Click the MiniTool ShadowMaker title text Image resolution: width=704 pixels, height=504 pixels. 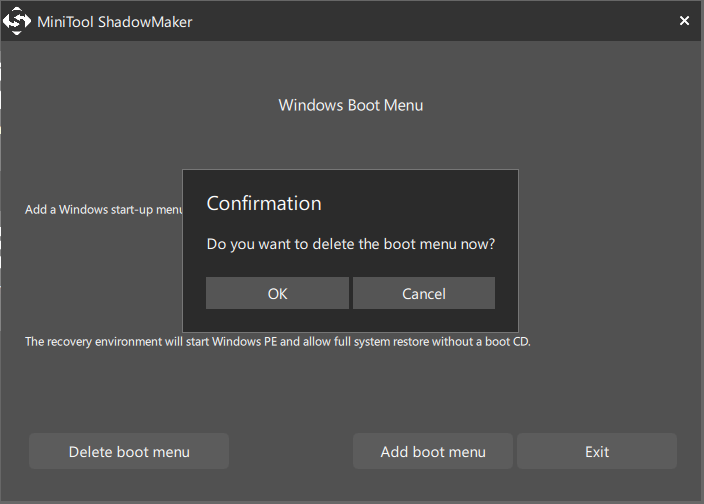point(117,21)
